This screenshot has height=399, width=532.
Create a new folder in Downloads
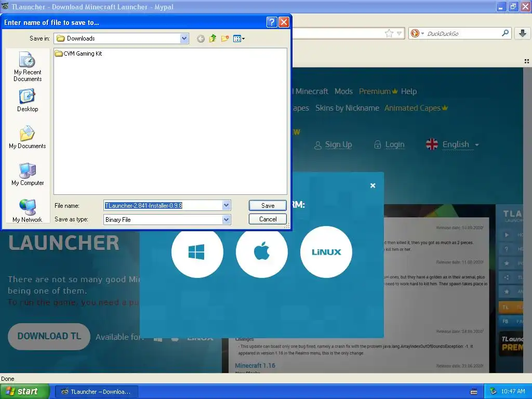(225, 38)
